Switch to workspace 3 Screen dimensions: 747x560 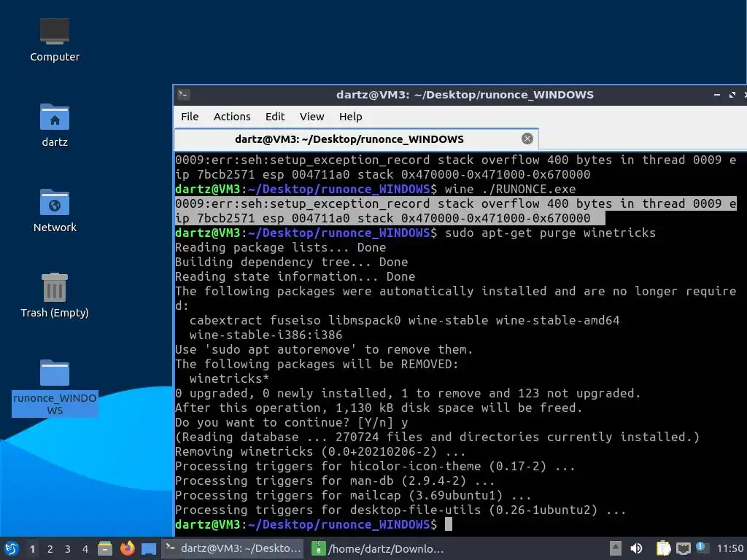click(x=68, y=549)
